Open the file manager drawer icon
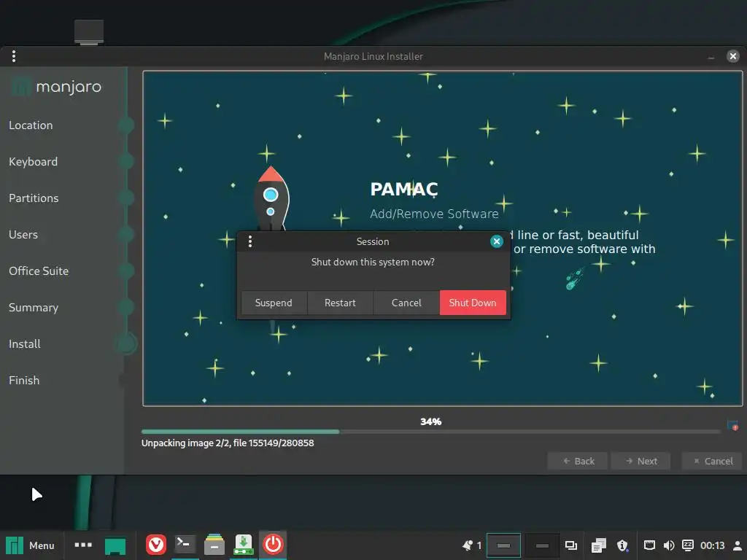The height and width of the screenshot is (560, 747). click(214, 545)
